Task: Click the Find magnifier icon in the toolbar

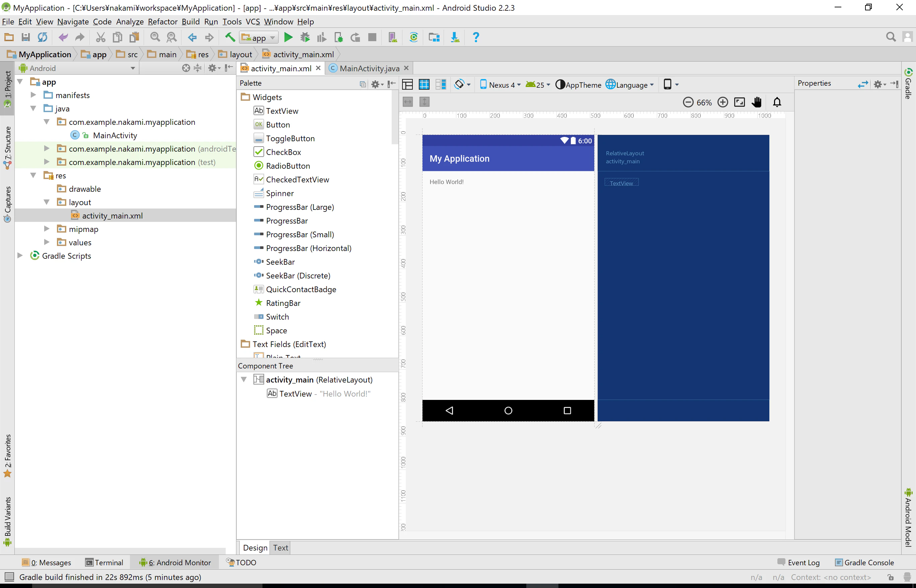Action: (155, 37)
